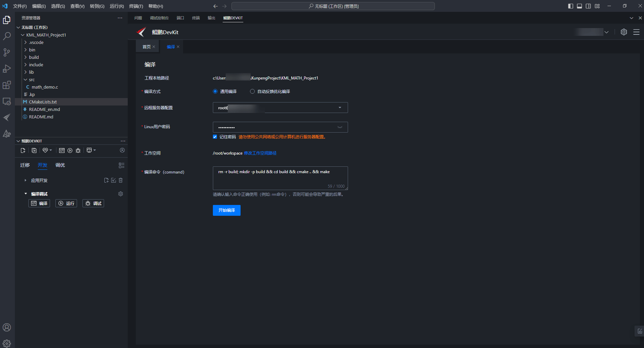Select the 自动反馈优化编译 radio option

coord(252,91)
